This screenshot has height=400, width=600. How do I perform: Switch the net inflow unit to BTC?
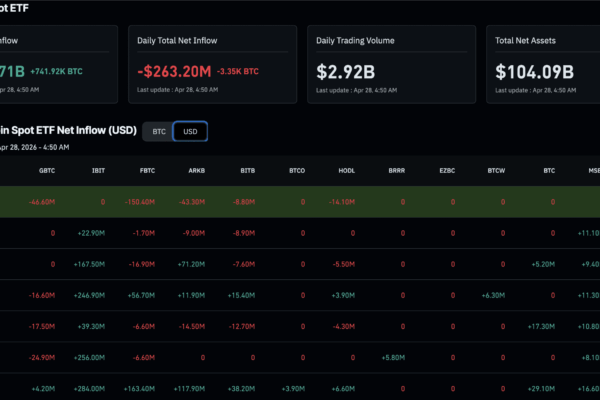coord(157,131)
